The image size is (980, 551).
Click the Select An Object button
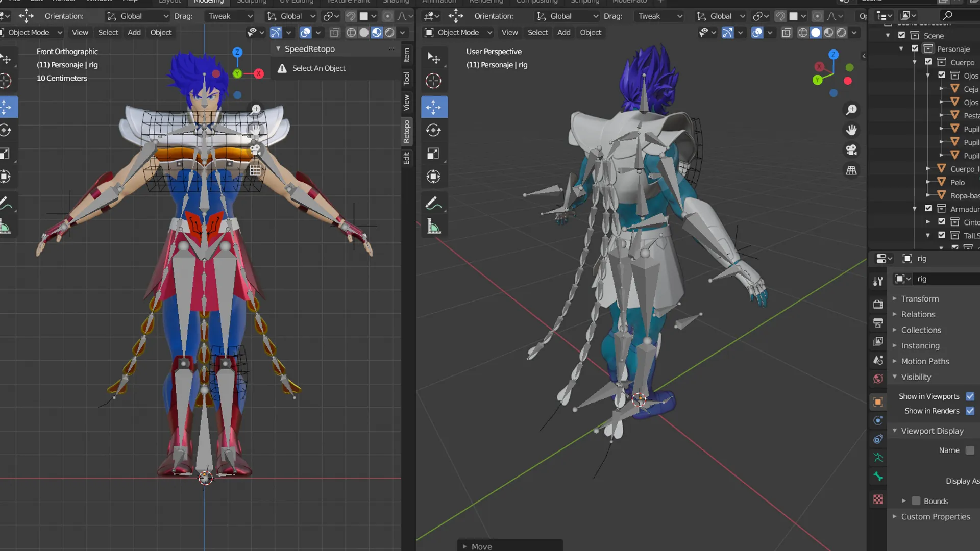coord(318,68)
